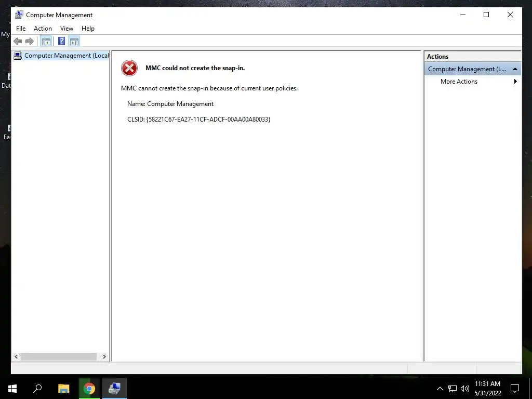This screenshot has height=399, width=532.
Task: Open network status tray icon
Action: (453, 389)
